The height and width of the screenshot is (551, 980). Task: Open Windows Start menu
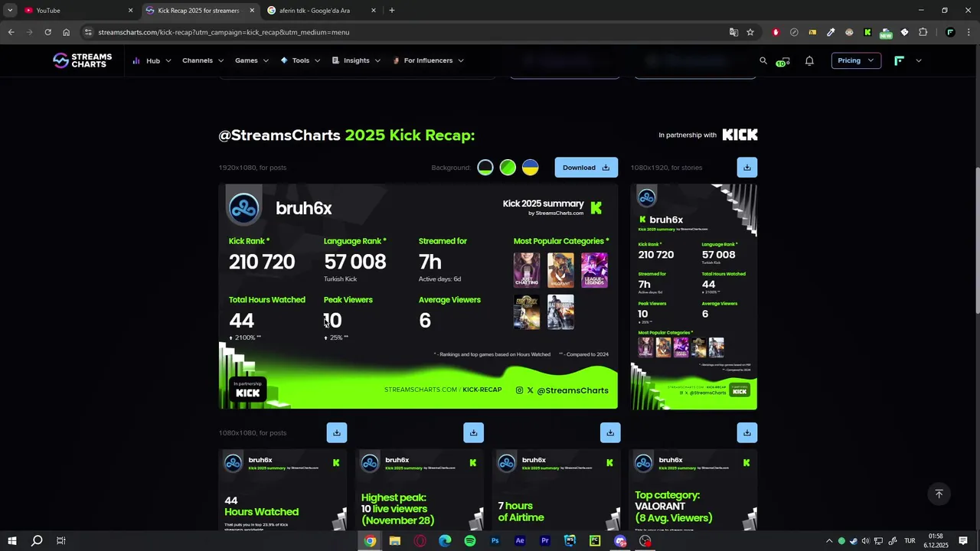(11, 541)
